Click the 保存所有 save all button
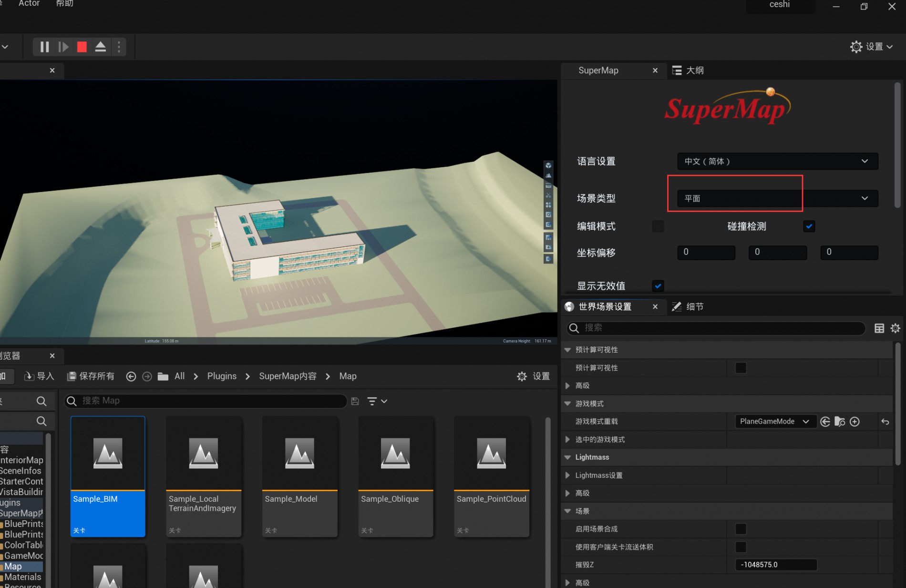Screen dimensions: 906x588 [x=91, y=376]
